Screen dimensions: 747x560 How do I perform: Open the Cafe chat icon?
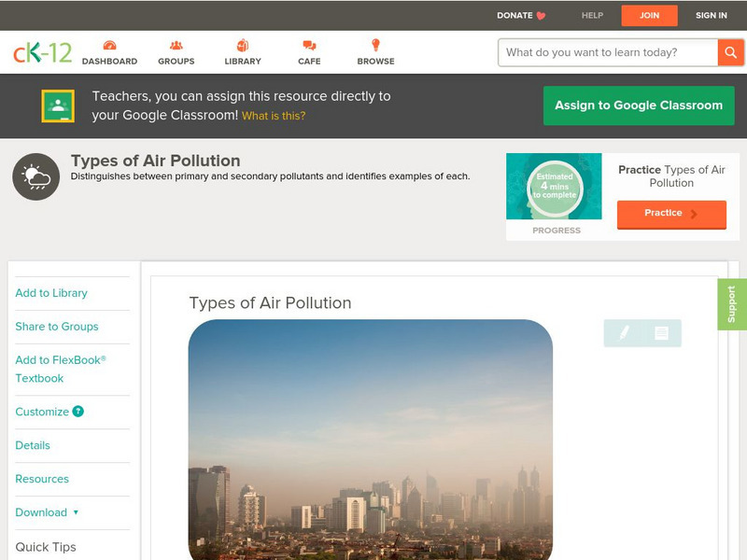[309, 46]
